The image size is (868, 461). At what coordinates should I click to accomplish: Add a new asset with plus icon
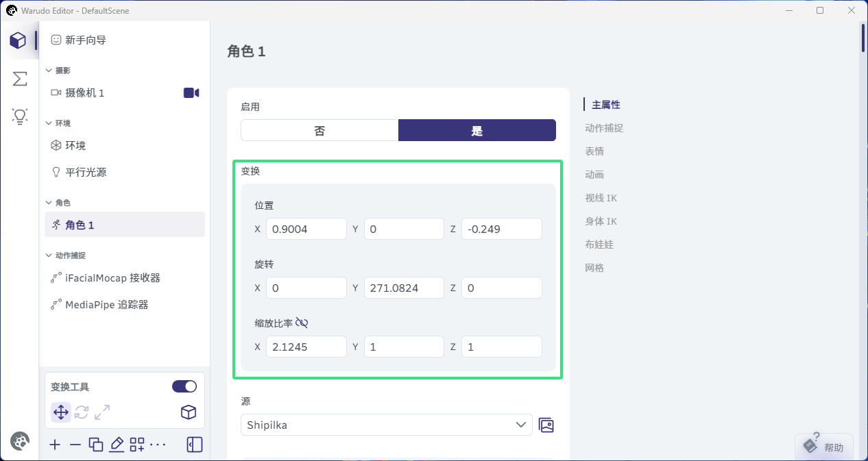click(x=56, y=445)
